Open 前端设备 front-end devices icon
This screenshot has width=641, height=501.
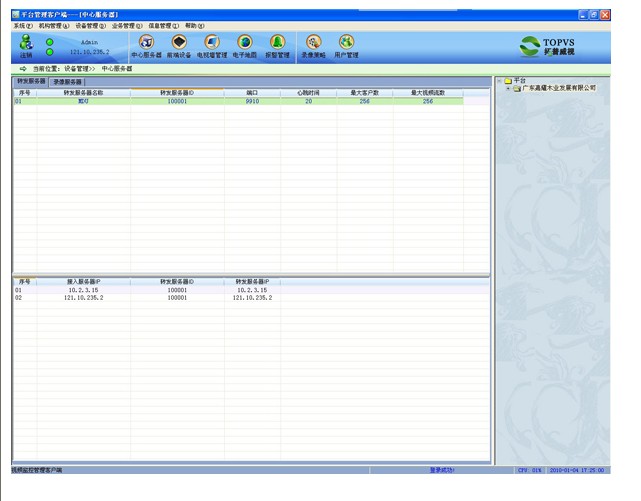click(x=179, y=44)
